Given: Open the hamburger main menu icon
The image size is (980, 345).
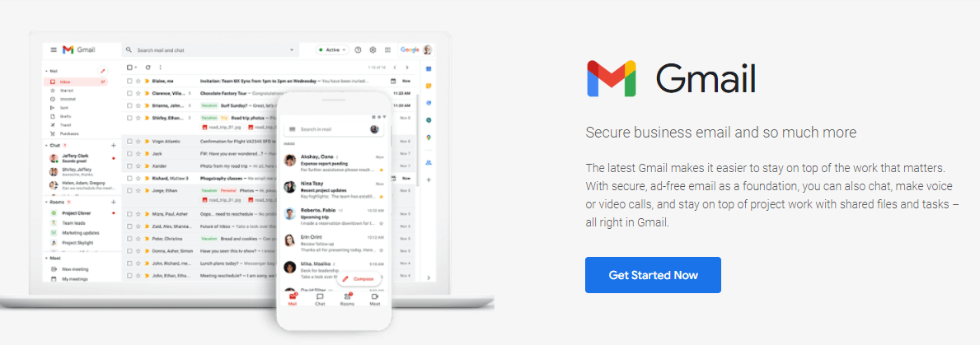Looking at the screenshot, I should [x=54, y=50].
